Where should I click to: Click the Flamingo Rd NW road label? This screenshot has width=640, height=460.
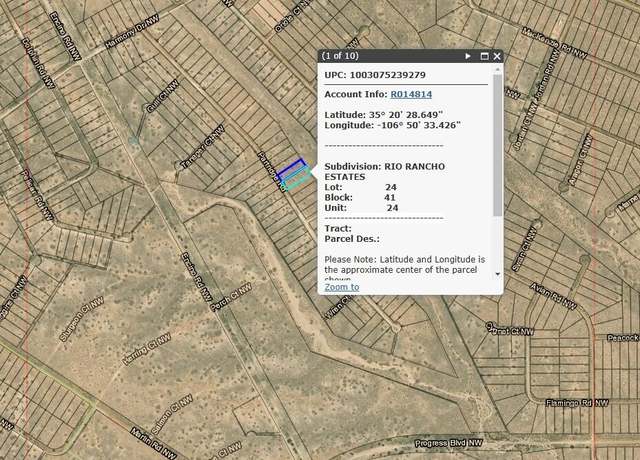pos(577,403)
